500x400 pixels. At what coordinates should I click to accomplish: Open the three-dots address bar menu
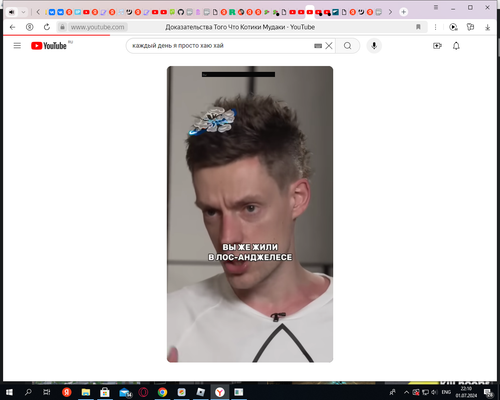[x=435, y=27]
